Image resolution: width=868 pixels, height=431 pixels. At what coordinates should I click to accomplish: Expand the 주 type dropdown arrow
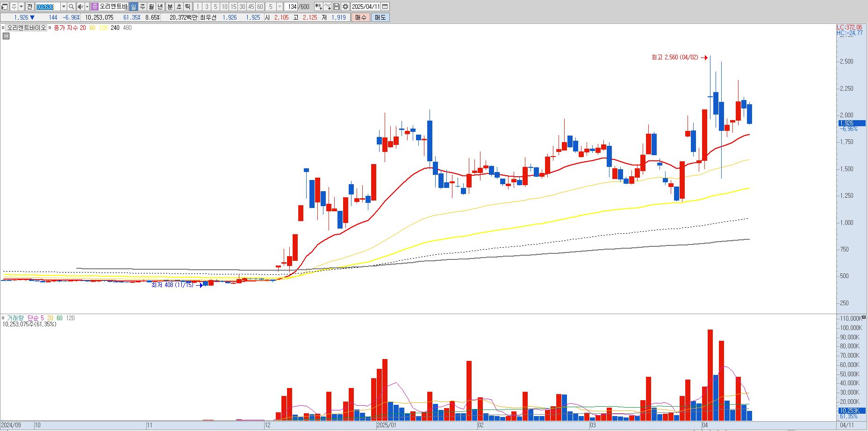pos(21,7)
